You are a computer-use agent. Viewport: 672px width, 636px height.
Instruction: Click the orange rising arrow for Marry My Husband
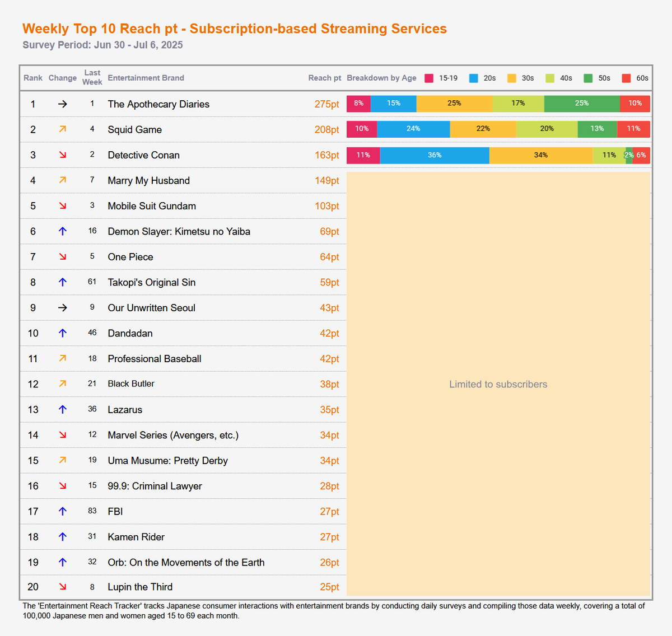(x=63, y=180)
